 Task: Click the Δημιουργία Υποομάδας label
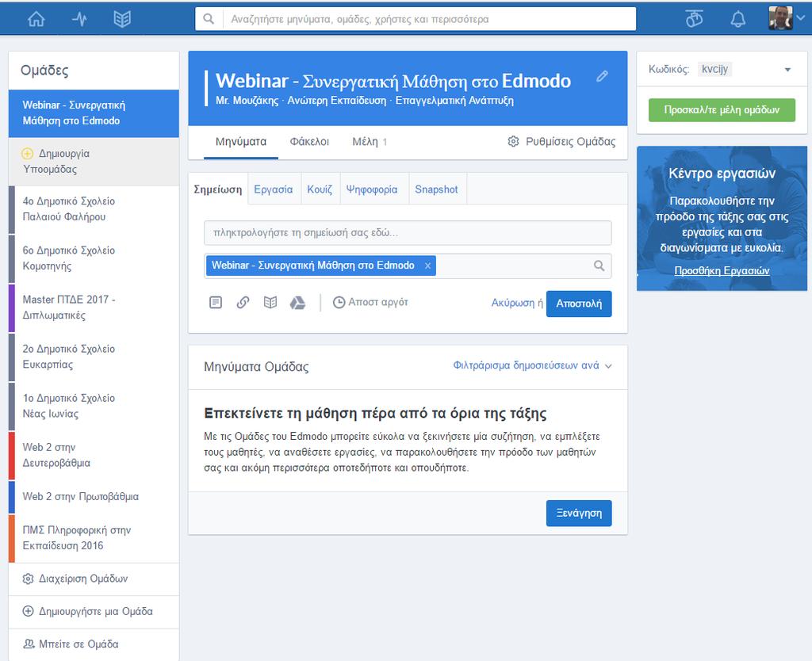pyautogui.click(x=56, y=161)
